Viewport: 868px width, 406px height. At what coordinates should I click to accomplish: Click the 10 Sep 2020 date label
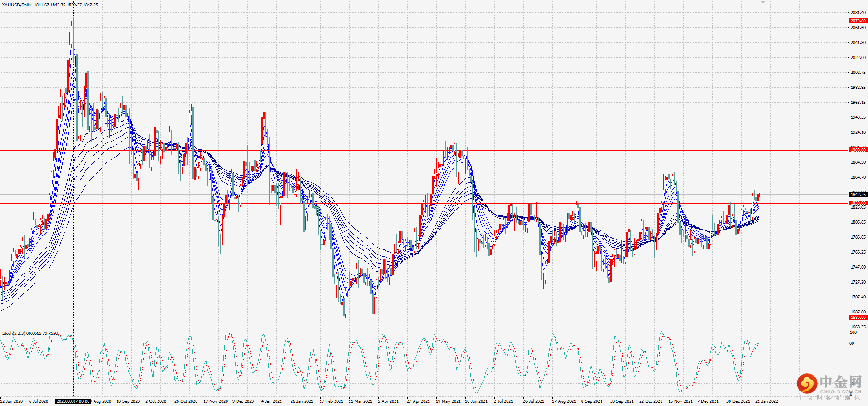128,401
